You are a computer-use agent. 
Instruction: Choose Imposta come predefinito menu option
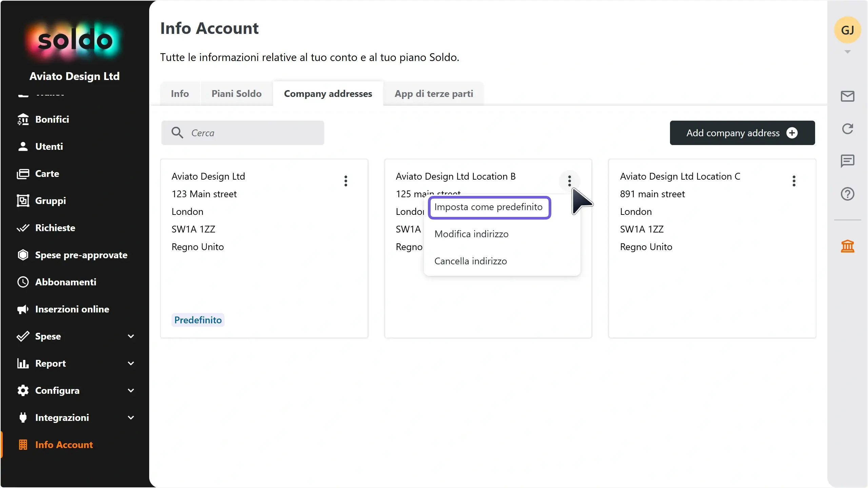[489, 207]
